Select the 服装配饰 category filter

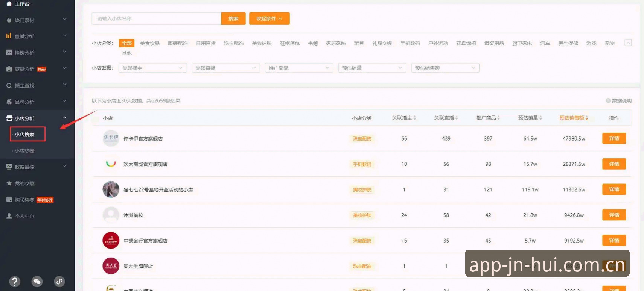178,43
